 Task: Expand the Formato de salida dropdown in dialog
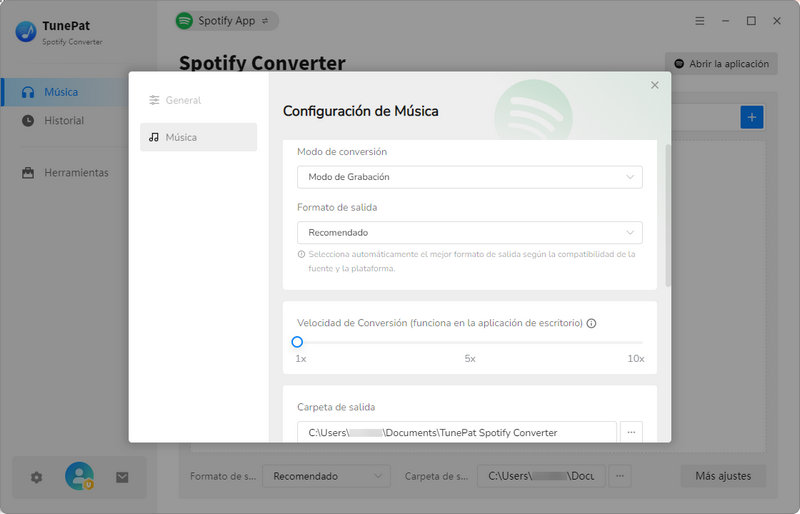(469, 233)
